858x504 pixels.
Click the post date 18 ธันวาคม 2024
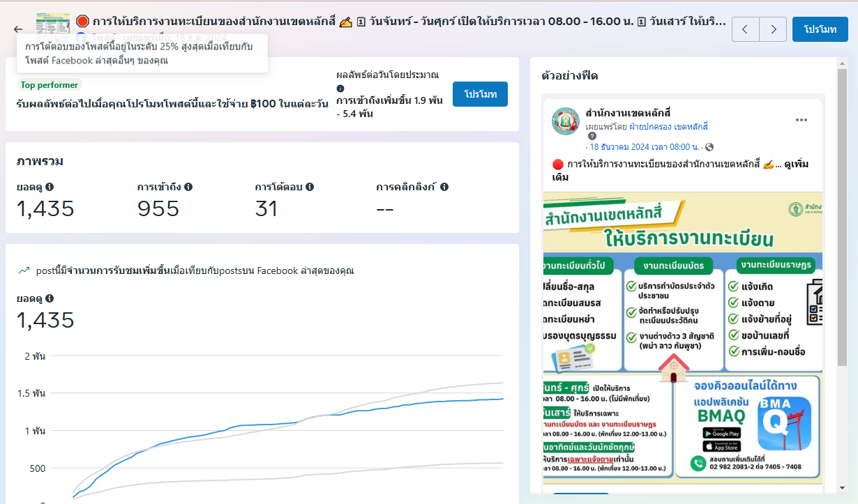pos(645,147)
